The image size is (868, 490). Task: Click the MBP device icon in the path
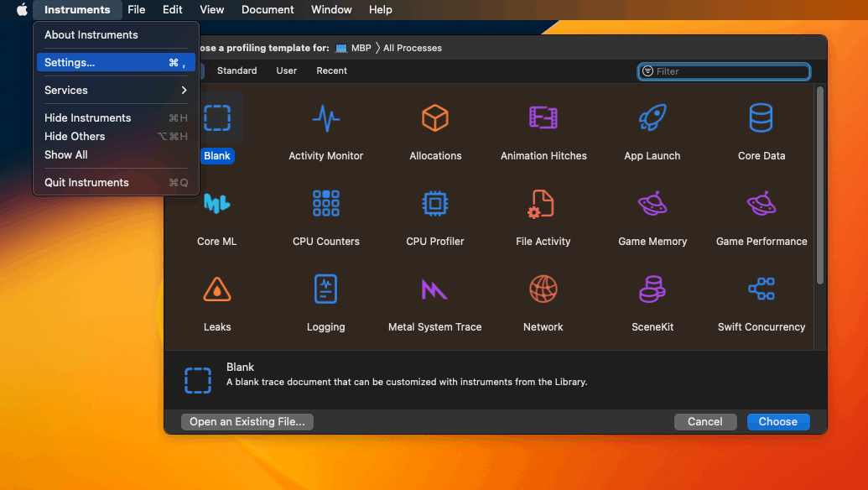[x=341, y=48]
